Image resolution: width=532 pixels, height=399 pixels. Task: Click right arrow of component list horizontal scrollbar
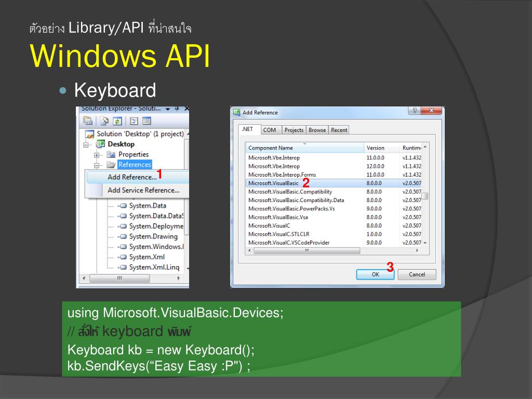coord(417,251)
